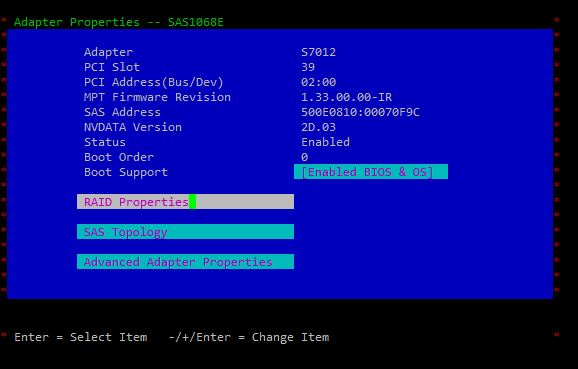Click the Boot Support label

(126, 172)
